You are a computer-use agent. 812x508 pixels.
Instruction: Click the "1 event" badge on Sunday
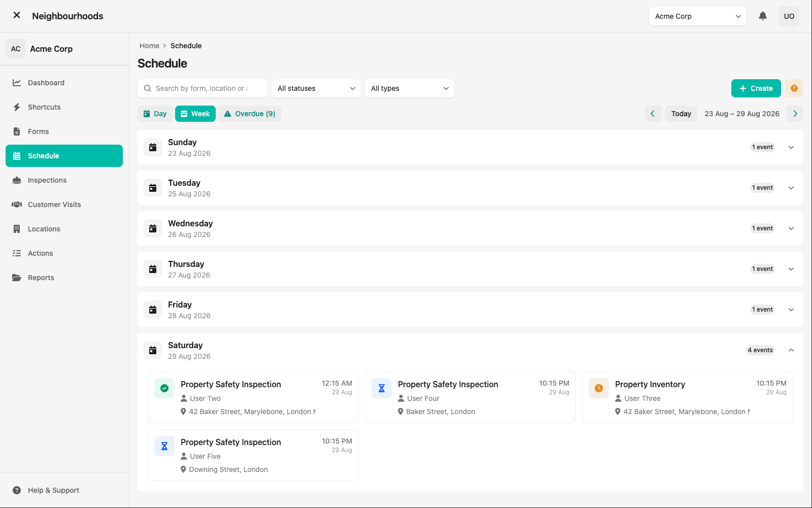(x=763, y=147)
